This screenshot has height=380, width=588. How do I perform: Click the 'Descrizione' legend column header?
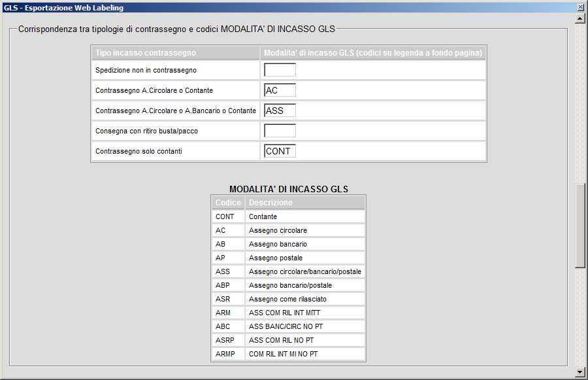pos(305,203)
